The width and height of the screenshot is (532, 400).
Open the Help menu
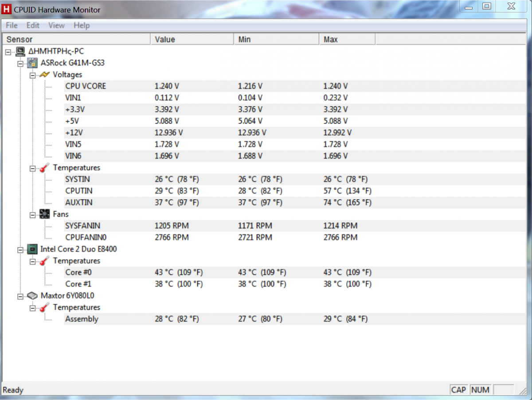pyautogui.click(x=82, y=25)
